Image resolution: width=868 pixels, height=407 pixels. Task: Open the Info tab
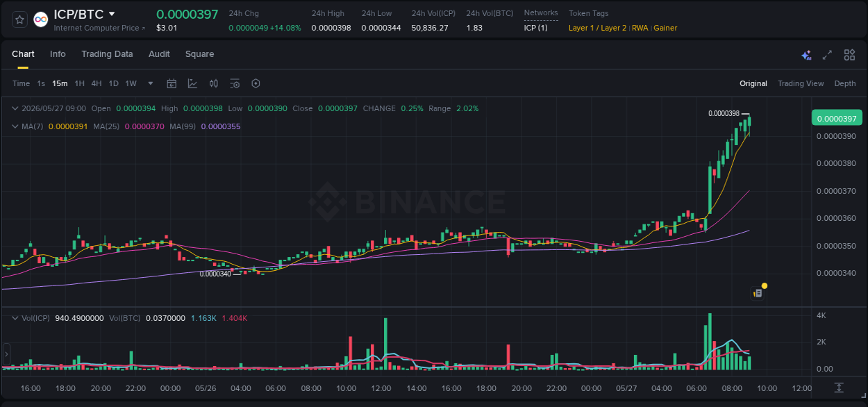tap(58, 54)
